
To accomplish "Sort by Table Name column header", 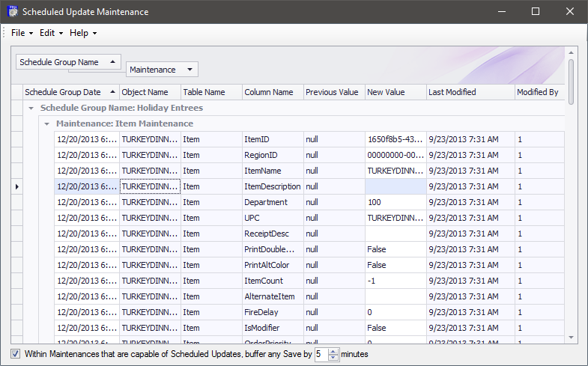I will coord(211,92).
